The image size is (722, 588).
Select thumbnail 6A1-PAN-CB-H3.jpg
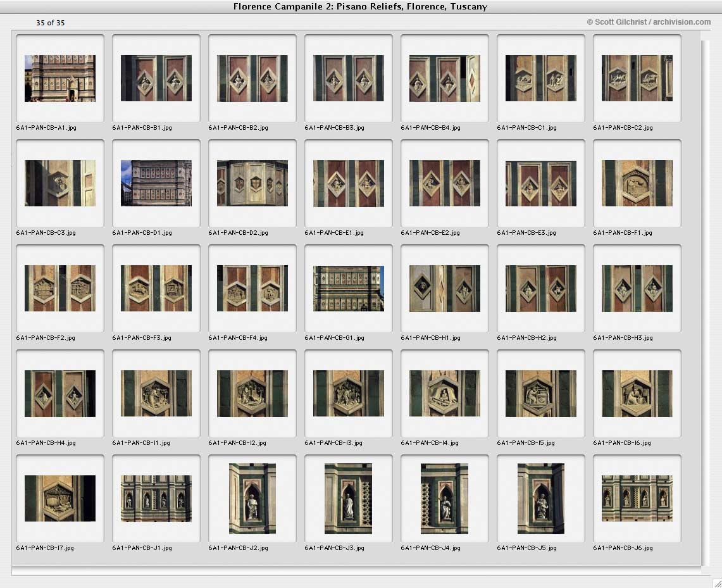(x=637, y=288)
